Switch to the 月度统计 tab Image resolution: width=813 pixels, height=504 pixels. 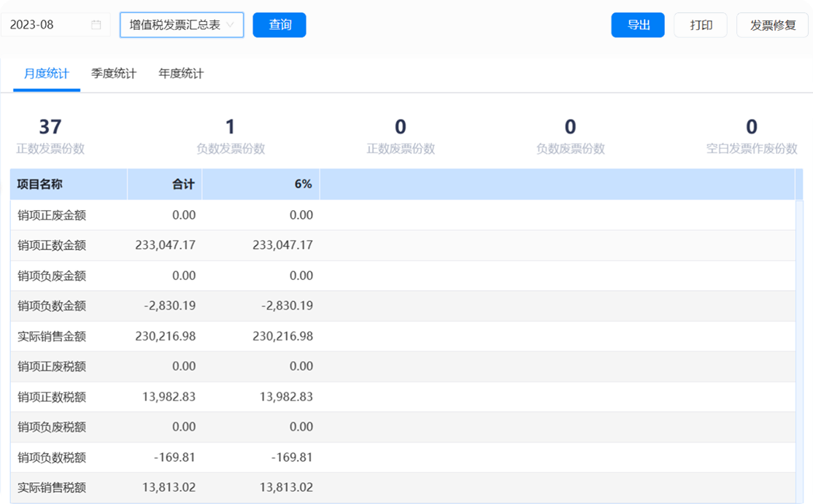47,74
